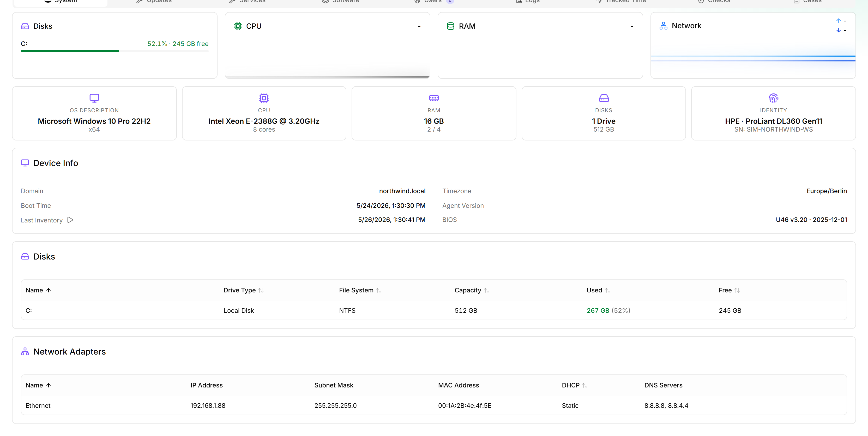This screenshot has height=436, width=868.
Task: Click the C: disk usage progress bar
Action: (x=114, y=51)
